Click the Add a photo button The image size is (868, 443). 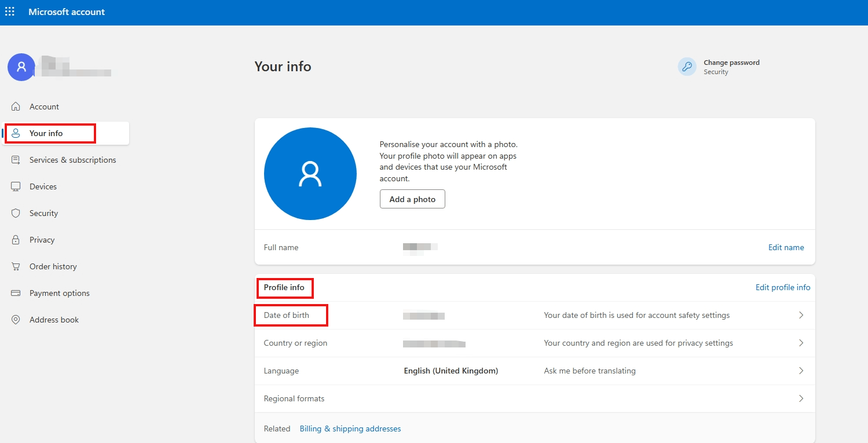(x=412, y=199)
